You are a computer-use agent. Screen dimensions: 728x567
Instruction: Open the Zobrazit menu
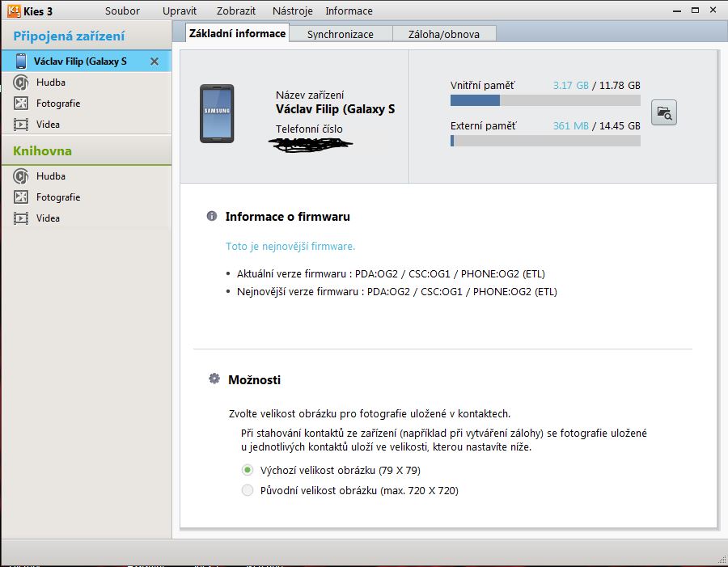click(236, 11)
